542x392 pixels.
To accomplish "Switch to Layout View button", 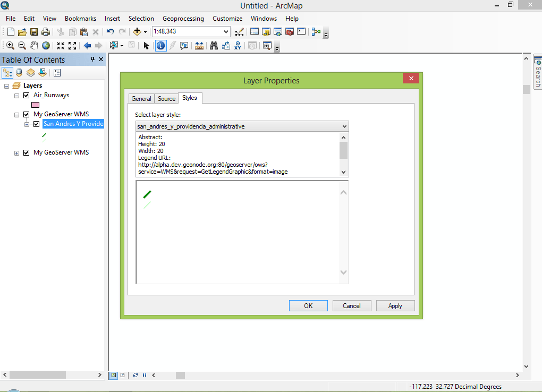I will [122, 375].
